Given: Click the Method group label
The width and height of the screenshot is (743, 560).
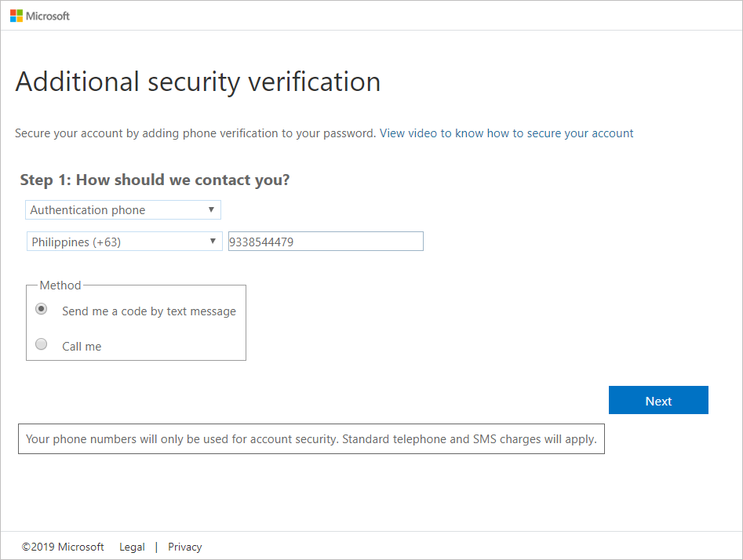Looking at the screenshot, I should pyautogui.click(x=60, y=285).
